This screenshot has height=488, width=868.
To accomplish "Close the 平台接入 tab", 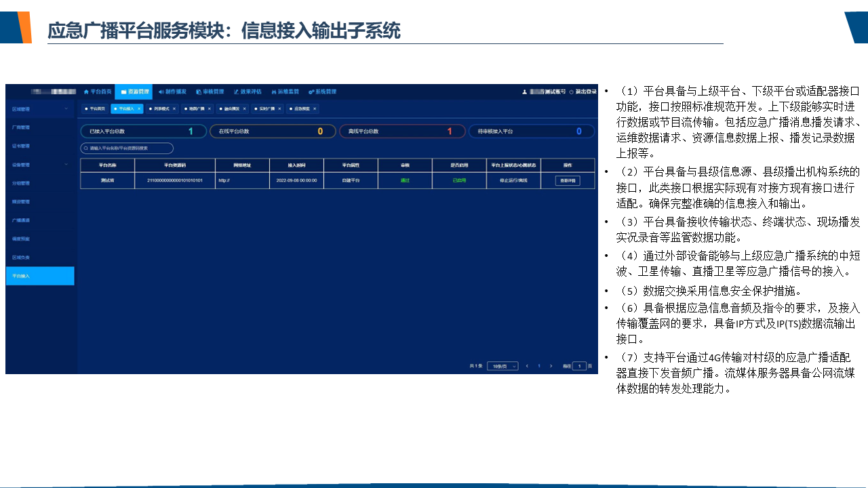I will tap(139, 108).
